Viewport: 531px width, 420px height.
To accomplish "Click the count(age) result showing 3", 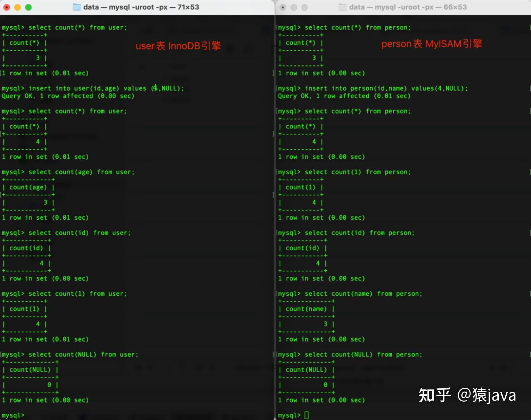I will [x=45, y=202].
